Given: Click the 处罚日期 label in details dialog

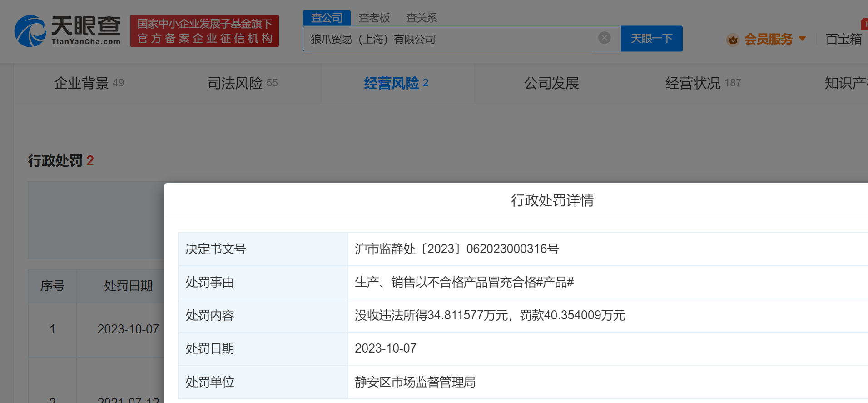Looking at the screenshot, I should click(210, 348).
